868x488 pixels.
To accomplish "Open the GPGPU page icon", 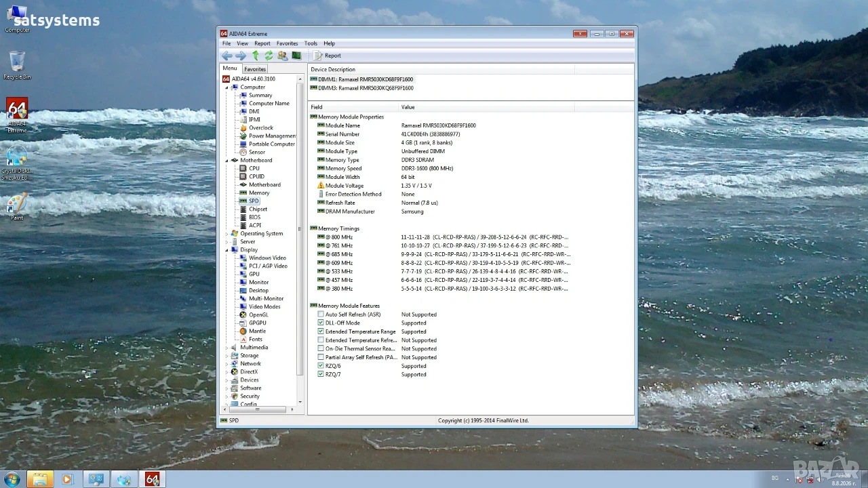I will coord(243,323).
